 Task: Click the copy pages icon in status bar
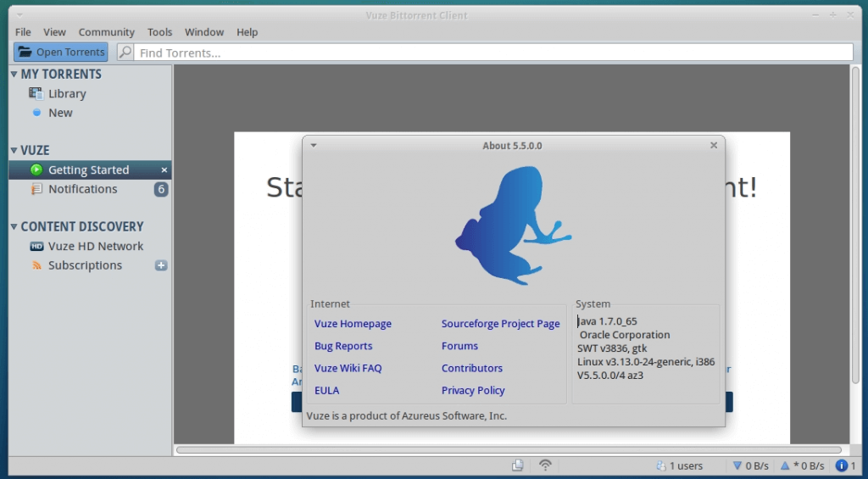tap(517, 465)
